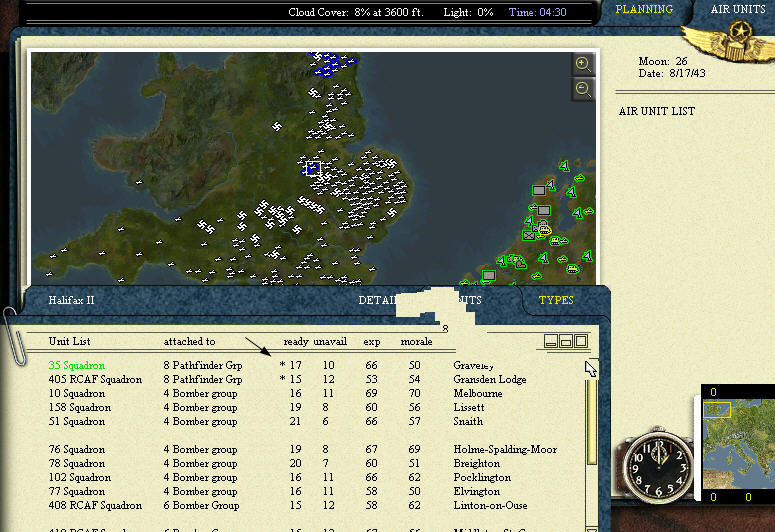
Task: Click '8 Pathfinder Grp' on 405 RCAF row
Action: point(203,379)
